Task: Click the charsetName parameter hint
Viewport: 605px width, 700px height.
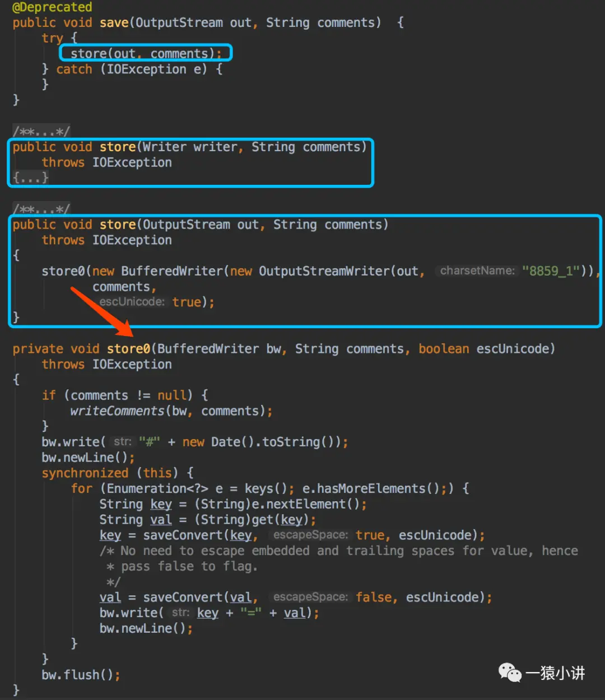Action: point(477,271)
